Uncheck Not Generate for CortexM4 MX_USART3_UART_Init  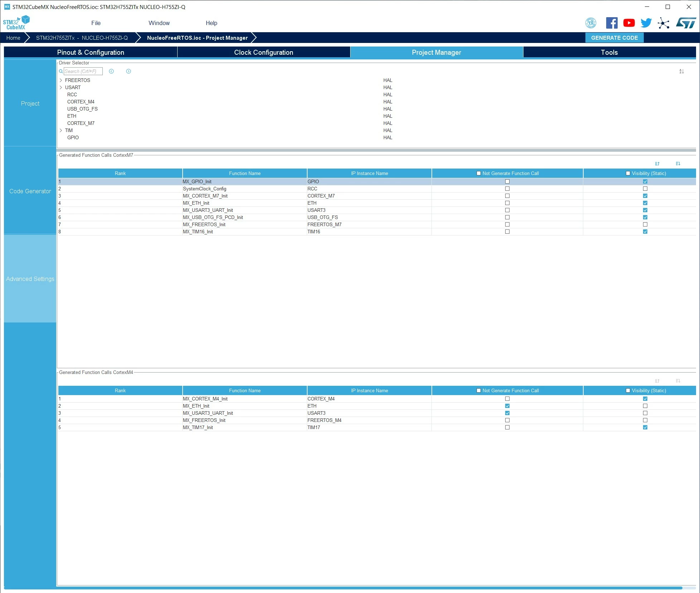507,413
